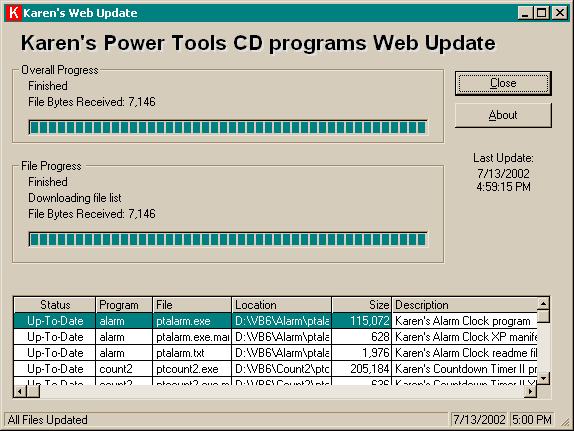The width and height of the screenshot is (574, 431).
Task: Click the Close button
Action: [503, 83]
